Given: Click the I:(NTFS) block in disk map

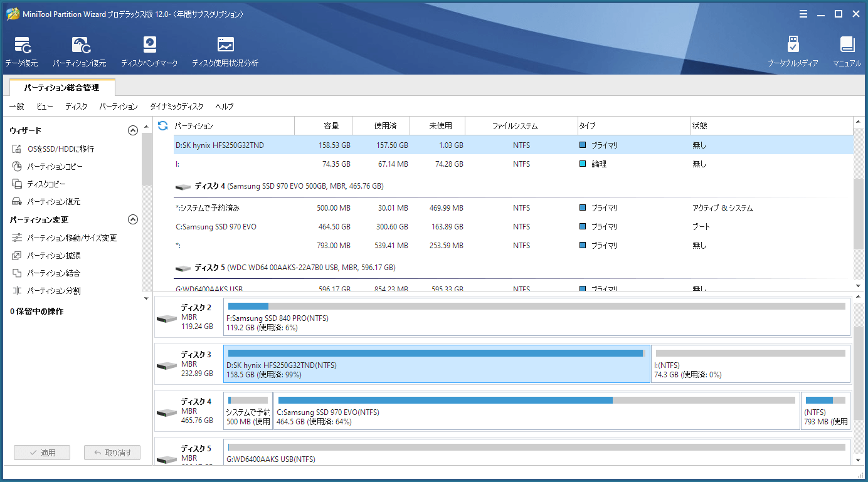Looking at the screenshot, I should [x=751, y=364].
